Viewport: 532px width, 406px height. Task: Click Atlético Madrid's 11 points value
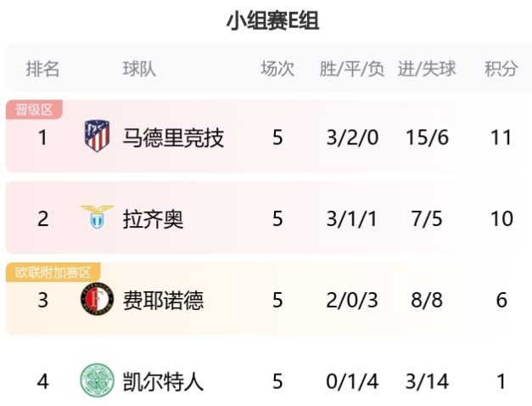pos(501,138)
